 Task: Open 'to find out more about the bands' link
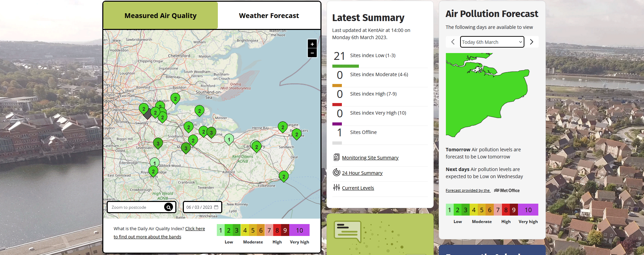point(147,237)
